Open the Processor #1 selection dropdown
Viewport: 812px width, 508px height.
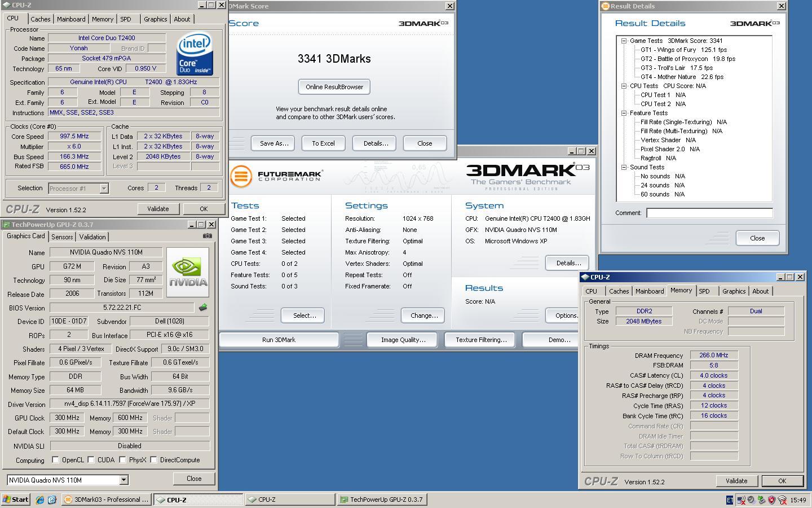104,189
